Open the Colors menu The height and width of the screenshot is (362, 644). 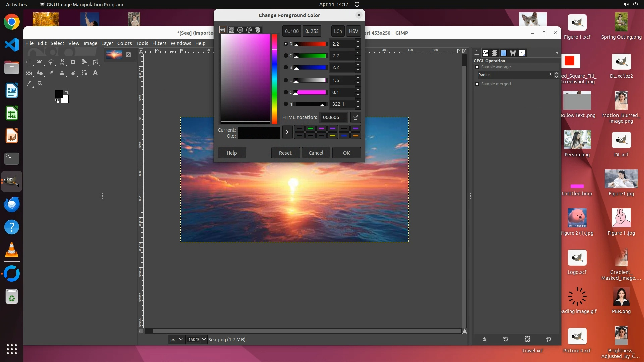[124, 43]
